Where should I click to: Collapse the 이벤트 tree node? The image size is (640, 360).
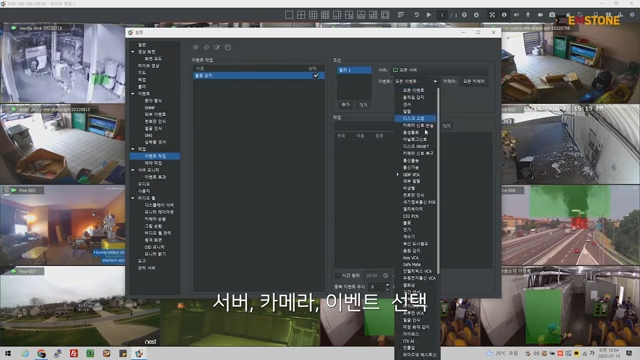[133, 93]
